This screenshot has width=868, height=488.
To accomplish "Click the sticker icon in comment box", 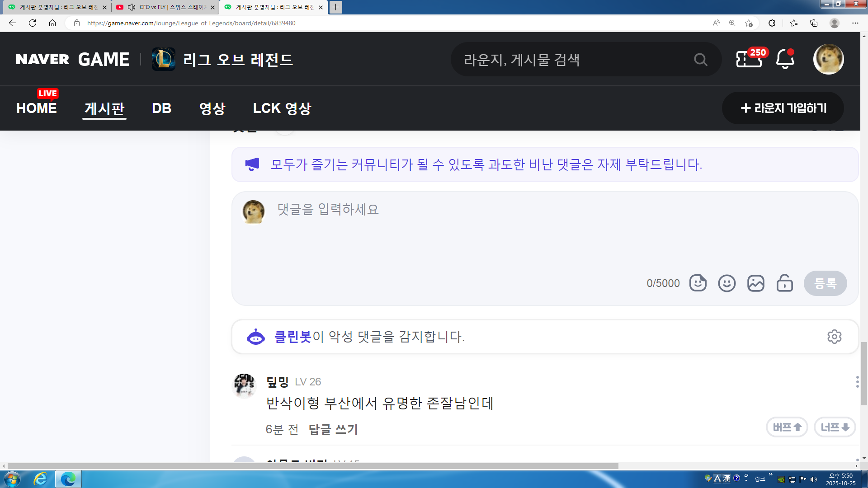I will [x=698, y=283].
